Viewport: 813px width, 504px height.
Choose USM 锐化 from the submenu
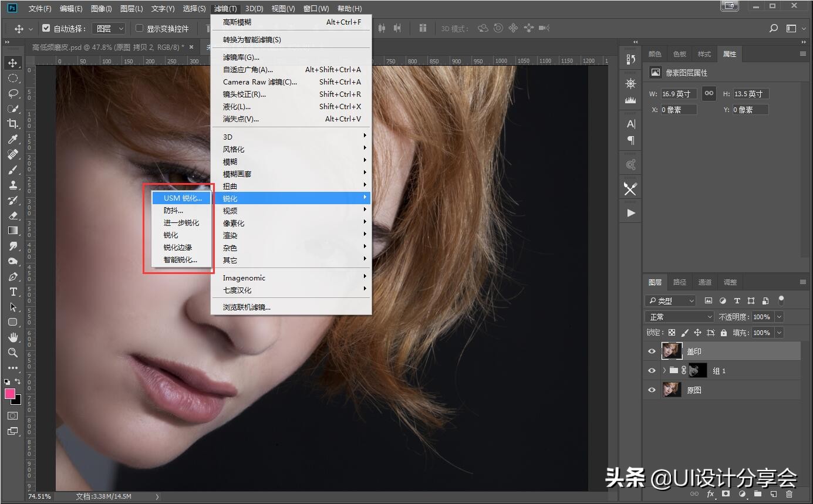coord(182,198)
